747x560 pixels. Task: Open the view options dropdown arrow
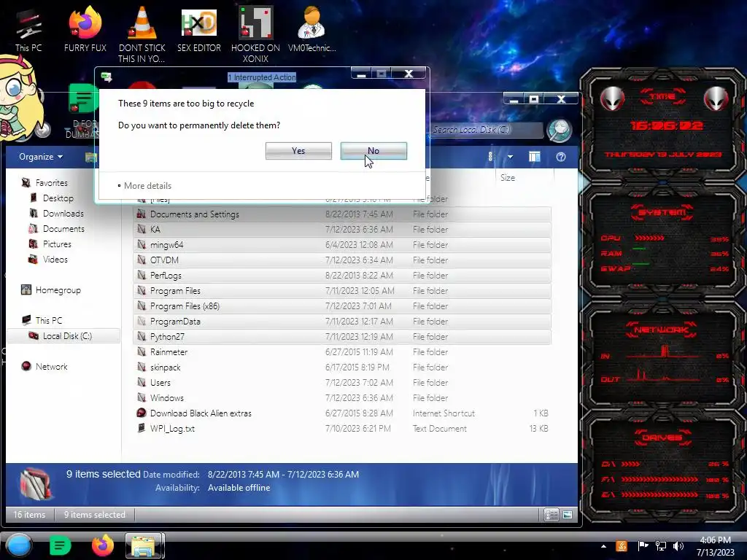[x=510, y=157]
